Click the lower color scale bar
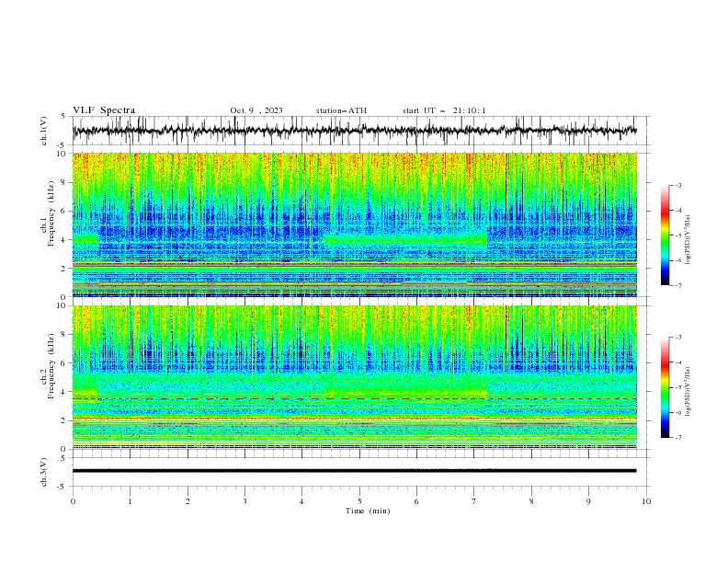 point(665,387)
